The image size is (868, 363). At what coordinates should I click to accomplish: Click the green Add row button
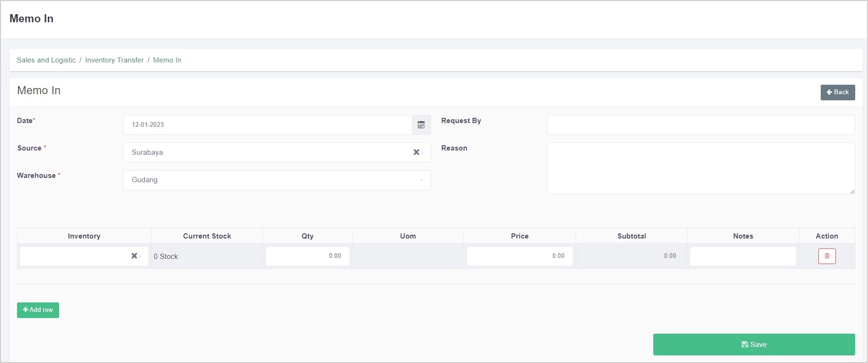38,310
